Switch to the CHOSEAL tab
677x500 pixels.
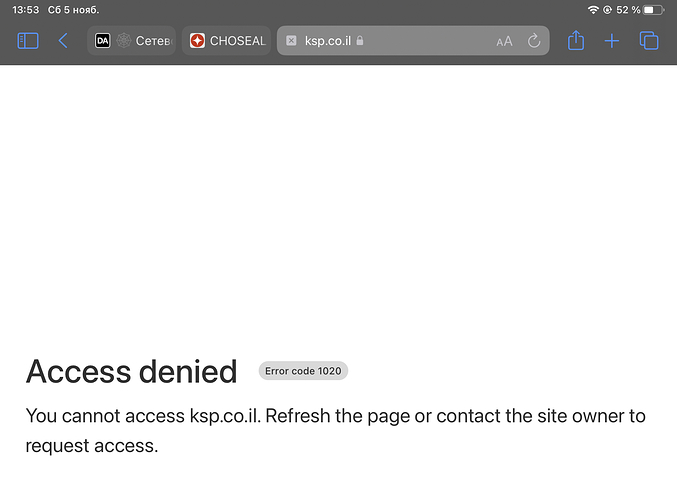[227, 41]
